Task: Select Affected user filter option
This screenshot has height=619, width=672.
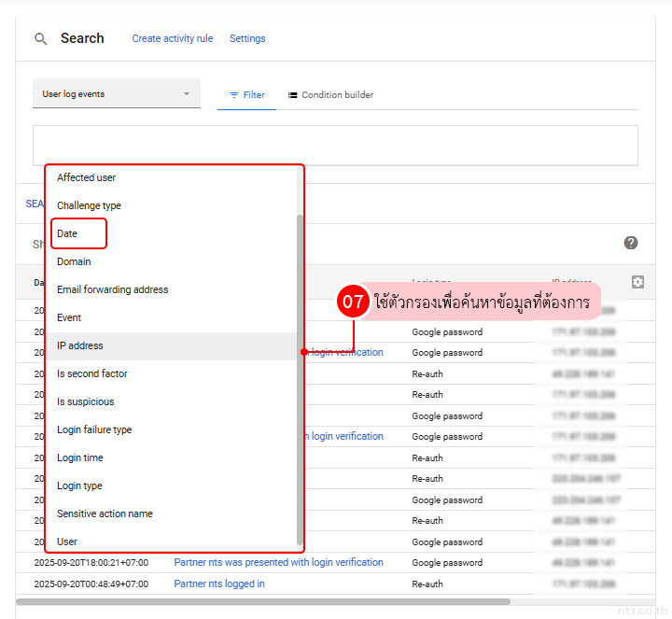Action: pos(87,177)
